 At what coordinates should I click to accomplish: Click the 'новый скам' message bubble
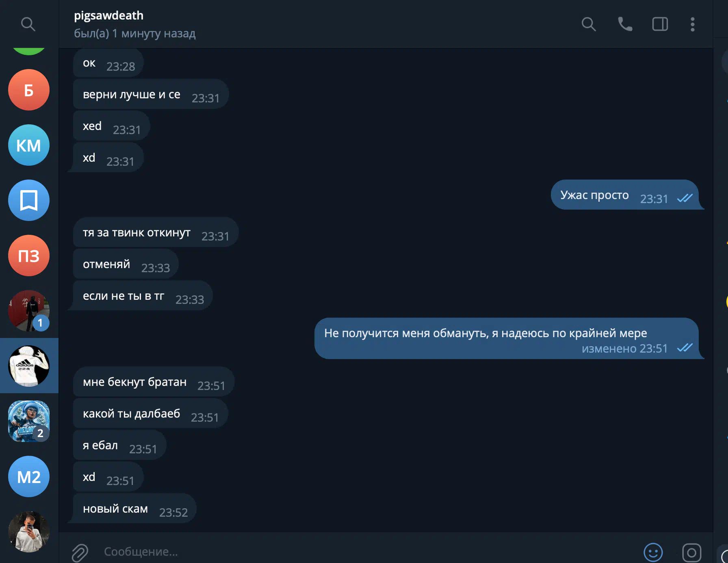(x=116, y=509)
